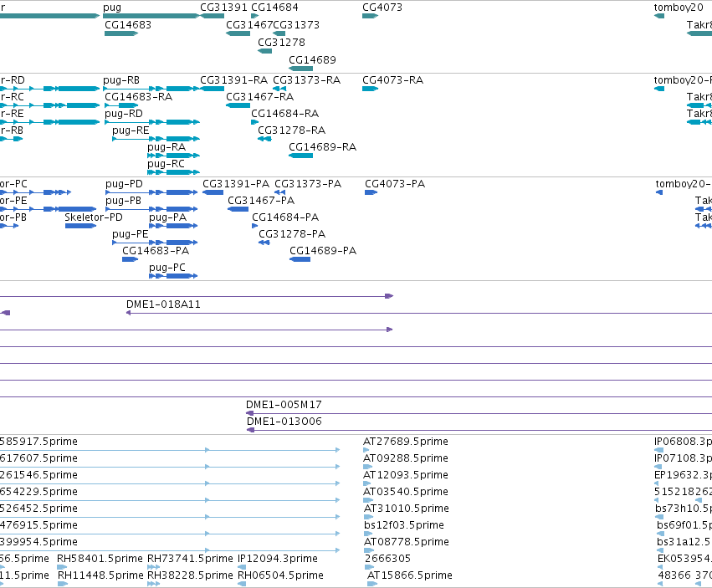Click the RH58401.5prime EST label
Screen dimensions: 712x588
click(100, 559)
